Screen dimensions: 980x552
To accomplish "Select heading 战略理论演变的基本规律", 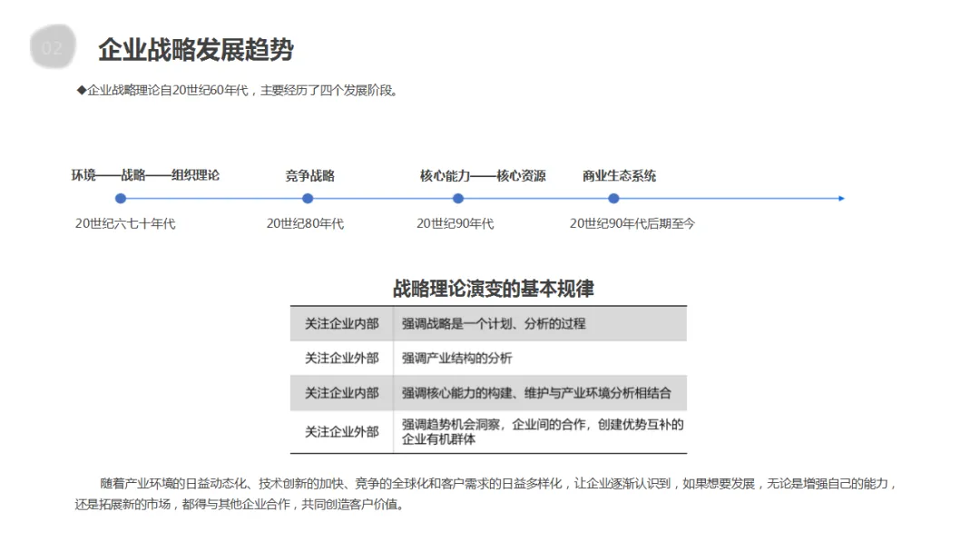I will coord(493,289).
